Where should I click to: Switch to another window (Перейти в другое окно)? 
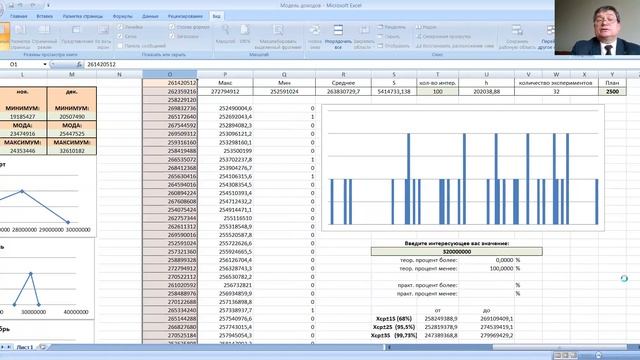click(546, 37)
